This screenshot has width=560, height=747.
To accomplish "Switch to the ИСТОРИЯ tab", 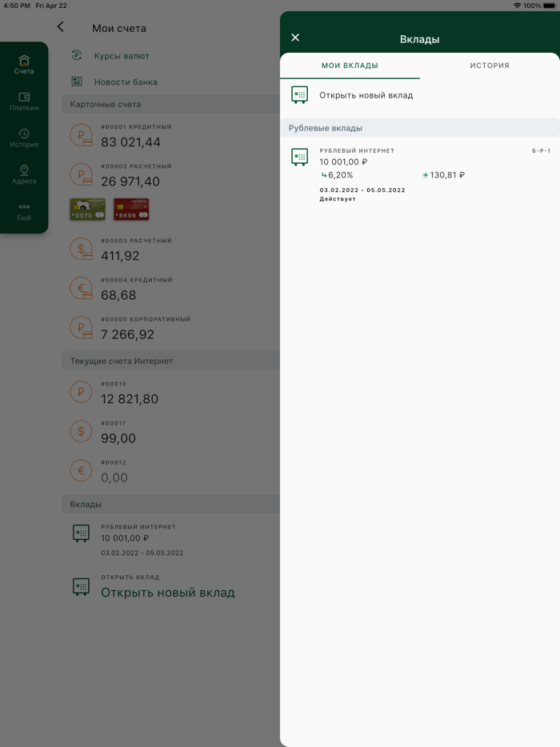I will pyautogui.click(x=490, y=66).
